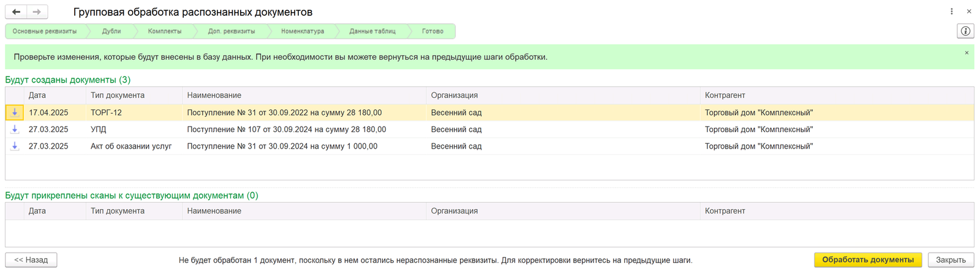Dismiss the green notification banner
Screen dimensions: 980x271
(967, 53)
